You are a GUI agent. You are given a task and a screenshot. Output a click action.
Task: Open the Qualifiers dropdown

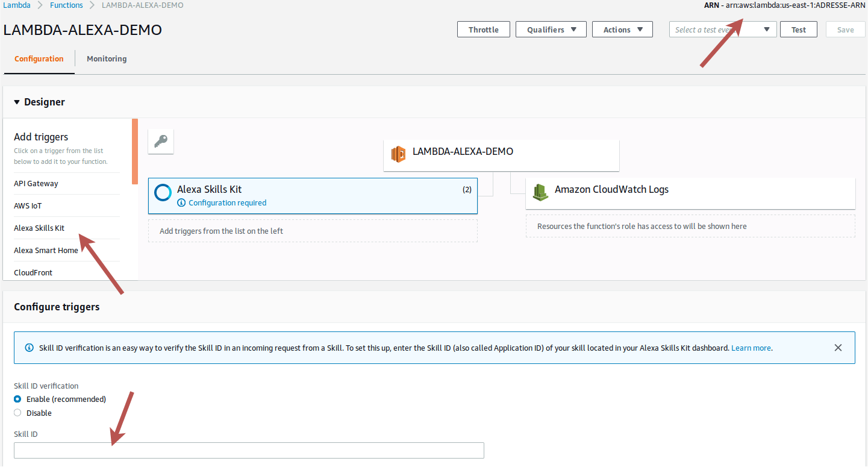tap(551, 30)
